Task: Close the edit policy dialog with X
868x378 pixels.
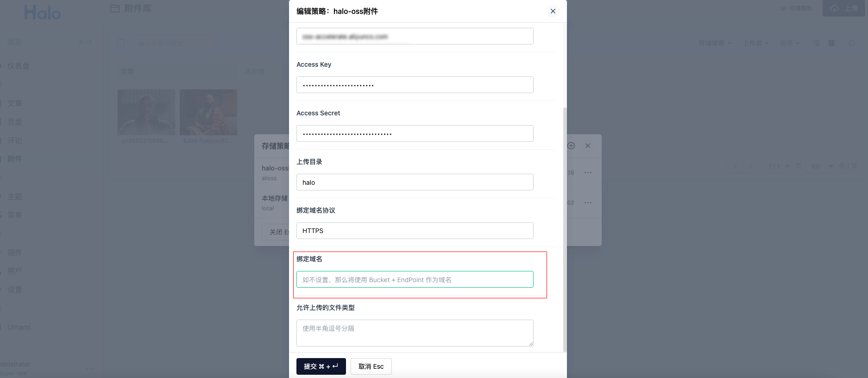Action: (553, 11)
